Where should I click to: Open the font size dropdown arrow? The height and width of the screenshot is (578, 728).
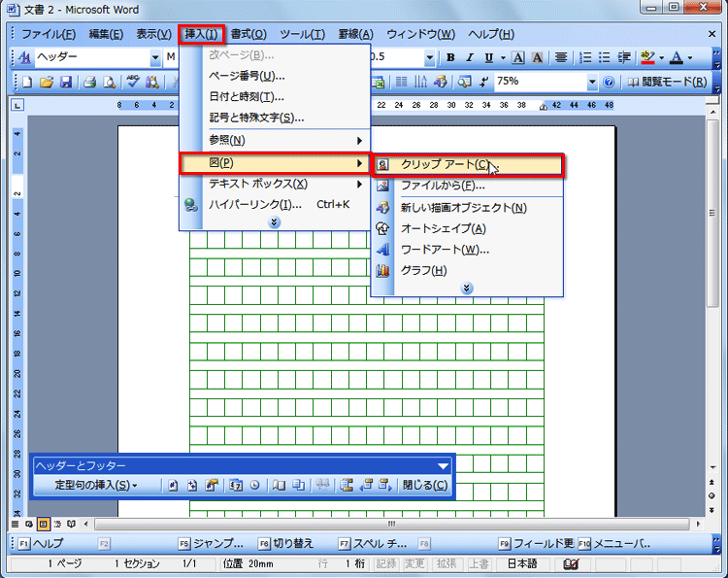point(429,57)
